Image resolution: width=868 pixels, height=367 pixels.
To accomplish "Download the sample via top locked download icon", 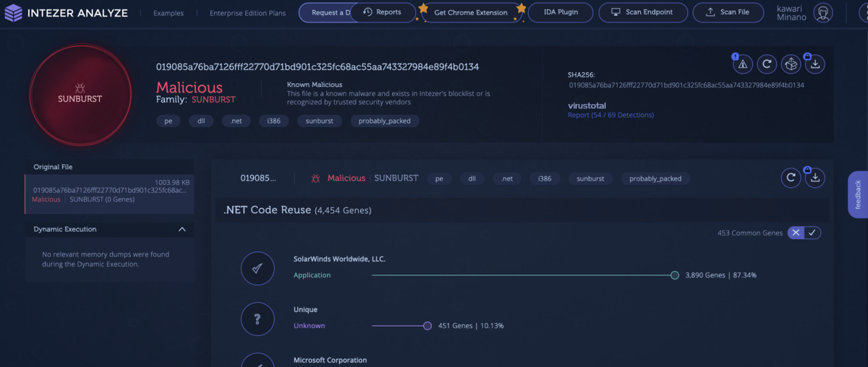I will click(x=815, y=64).
